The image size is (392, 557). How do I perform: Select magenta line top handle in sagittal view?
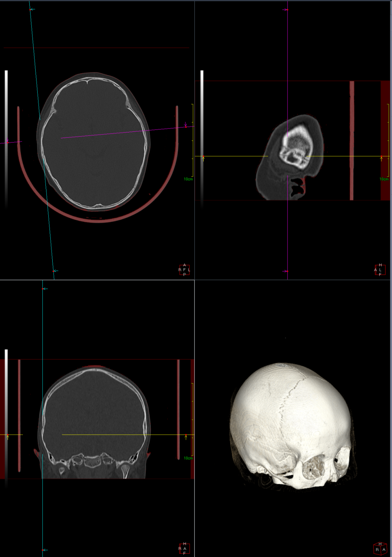[x=286, y=9]
